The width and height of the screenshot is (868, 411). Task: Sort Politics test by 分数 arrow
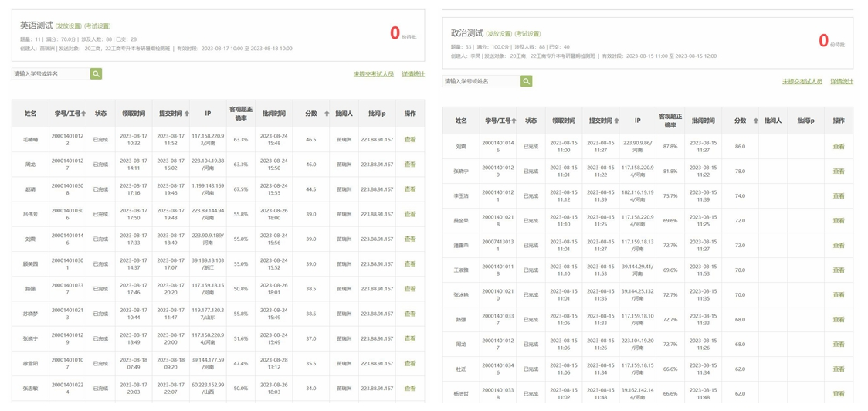coord(756,121)
